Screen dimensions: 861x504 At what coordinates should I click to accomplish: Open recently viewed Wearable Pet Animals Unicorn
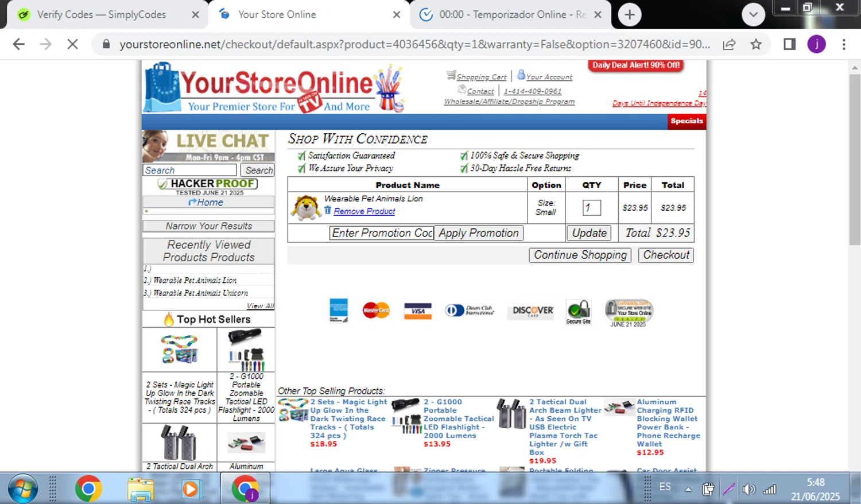pos(201,293)
